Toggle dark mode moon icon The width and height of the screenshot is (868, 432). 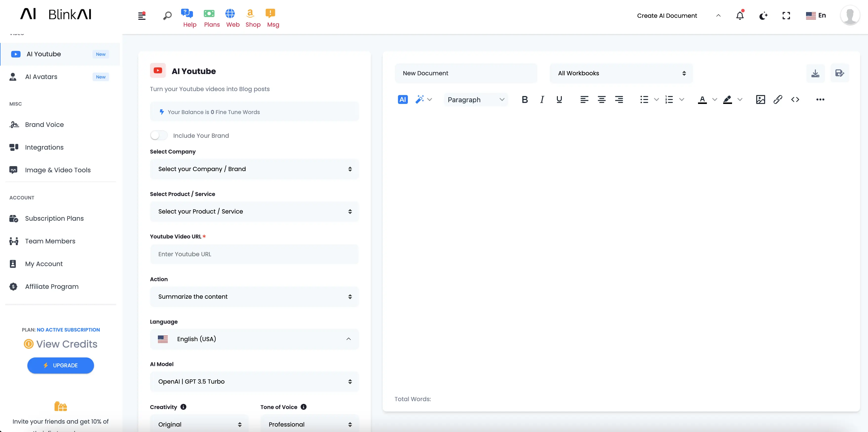763,16
